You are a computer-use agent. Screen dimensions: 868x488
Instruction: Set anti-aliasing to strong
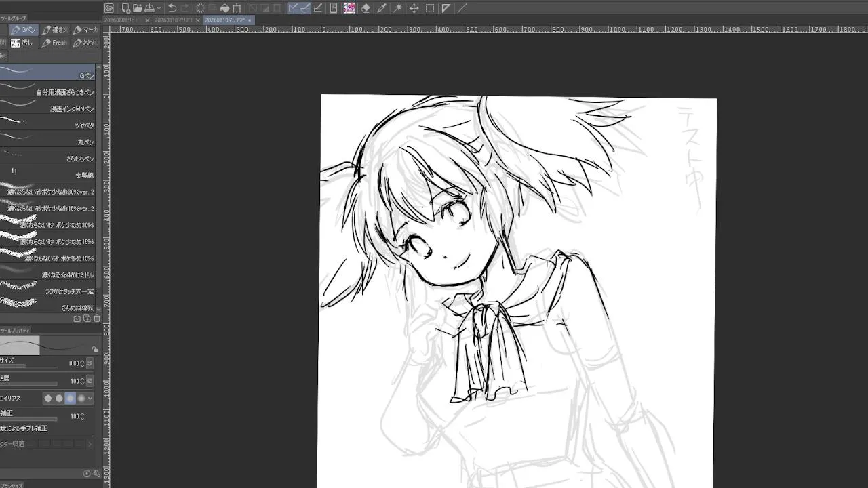coord(81,399)
